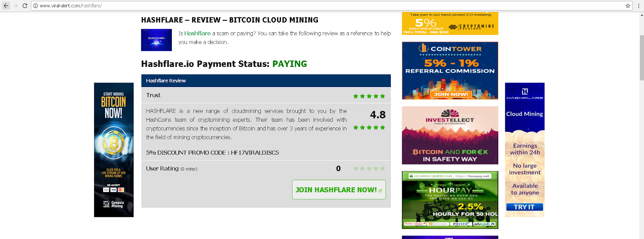Image resolution: width=644 pixels, height=239 pixels.
Task: Click the vertical scrollbar thumb
Action: coord(642,58)
